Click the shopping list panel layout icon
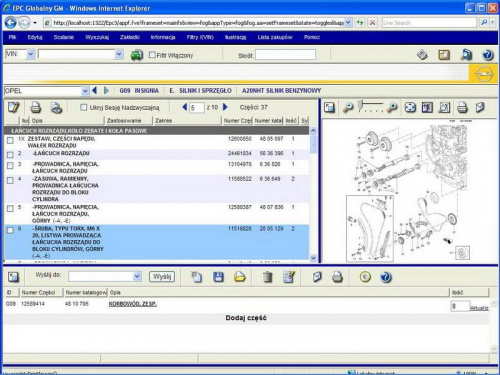 (13, 277)
